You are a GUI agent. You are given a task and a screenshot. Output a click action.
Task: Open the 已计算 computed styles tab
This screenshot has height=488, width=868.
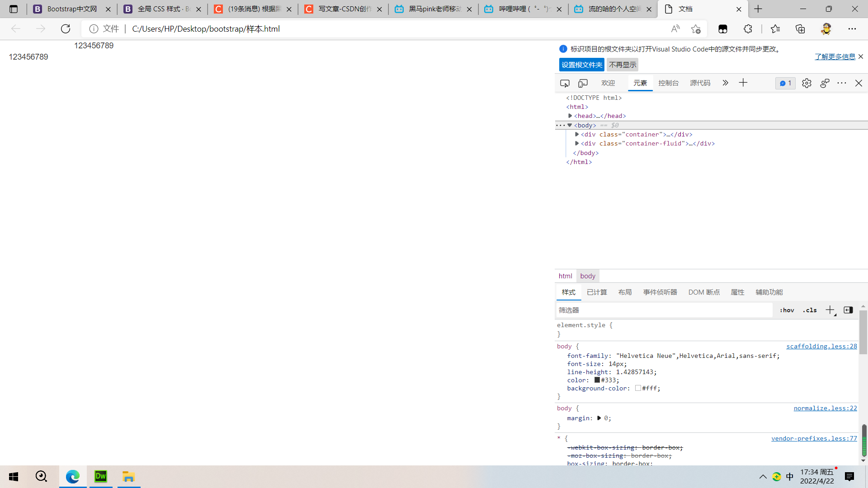(597, 292)
